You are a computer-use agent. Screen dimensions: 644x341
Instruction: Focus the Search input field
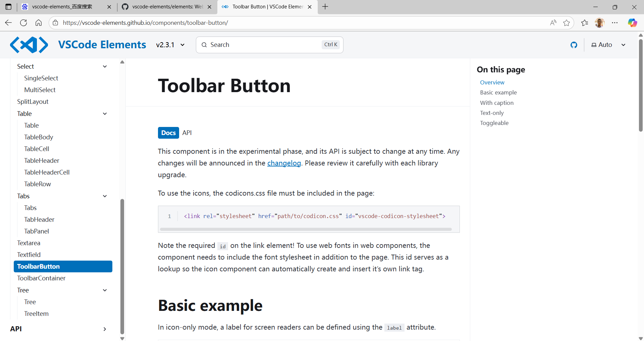tap(265, 45)
